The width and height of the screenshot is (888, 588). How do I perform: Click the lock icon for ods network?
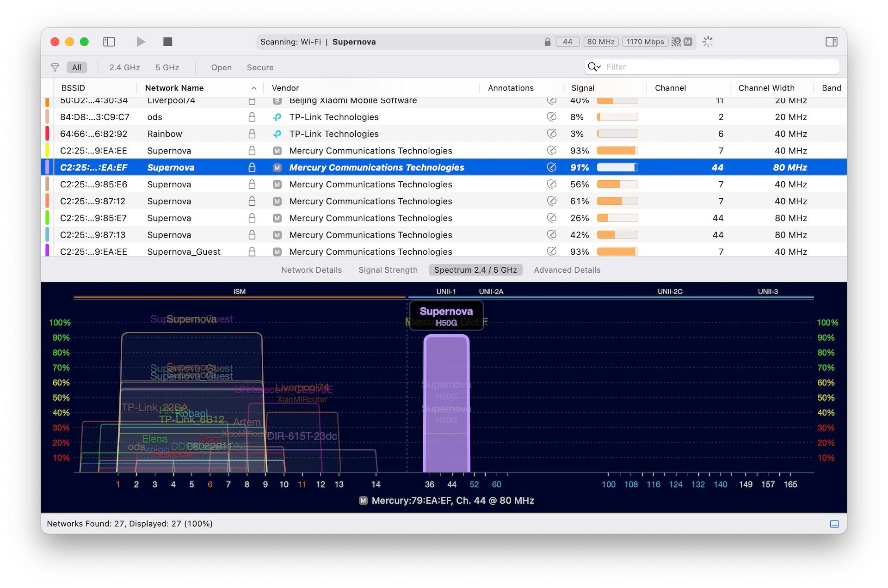[252, 117]
